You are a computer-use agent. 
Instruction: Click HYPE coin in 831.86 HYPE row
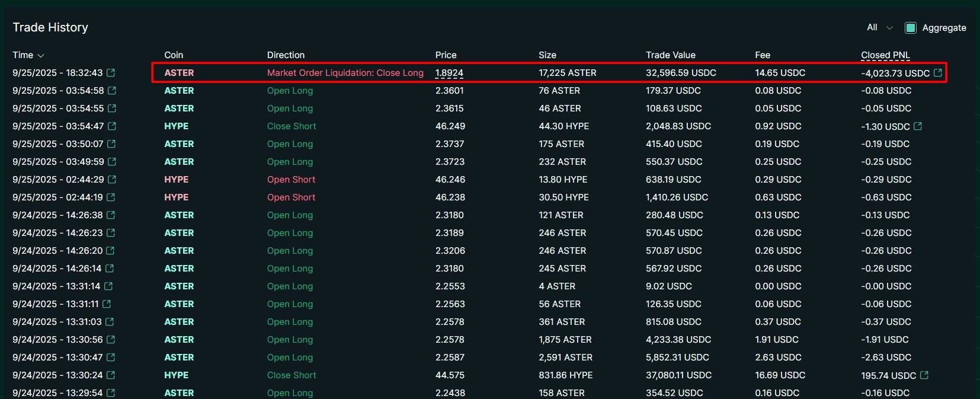point(176,375)
